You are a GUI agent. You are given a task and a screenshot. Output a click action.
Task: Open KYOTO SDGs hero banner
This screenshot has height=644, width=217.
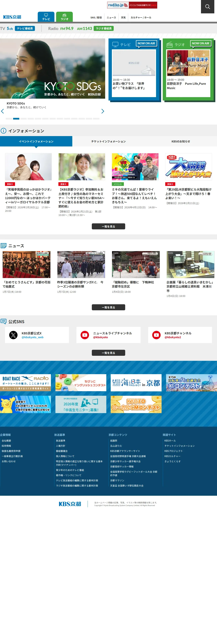pos(52,69)
